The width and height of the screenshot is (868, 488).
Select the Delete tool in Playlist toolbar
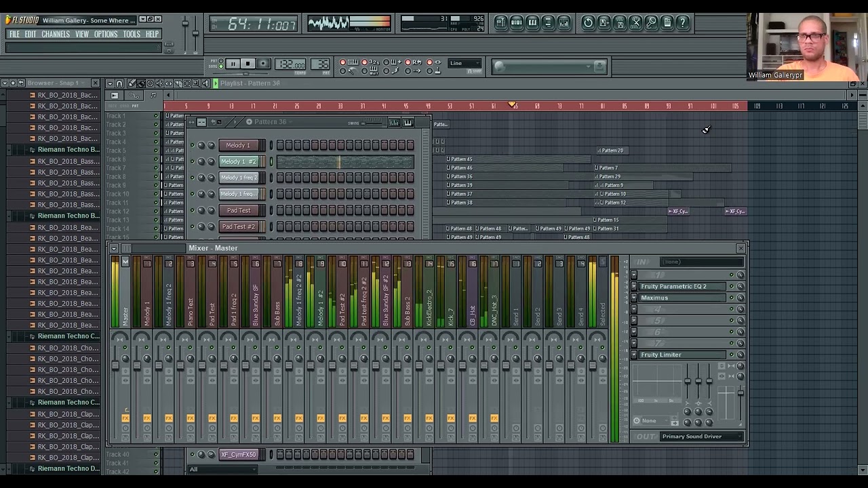[151, 83]
